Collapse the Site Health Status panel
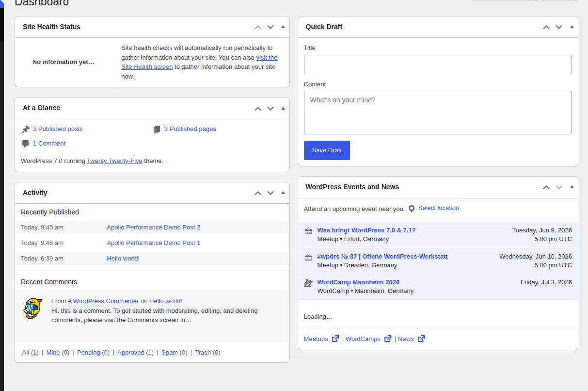This screenshot has height=391, width=588. (283, 27)
